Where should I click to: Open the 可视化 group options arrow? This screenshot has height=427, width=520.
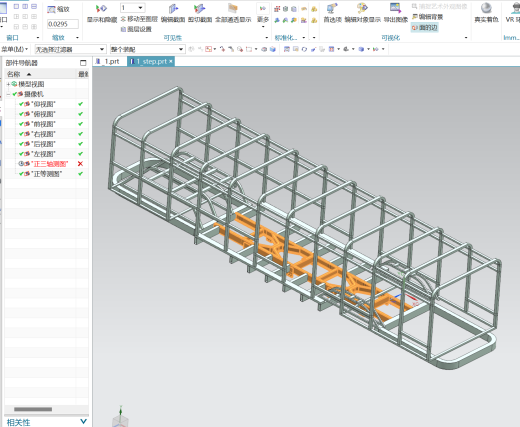[x=466, y=38]
